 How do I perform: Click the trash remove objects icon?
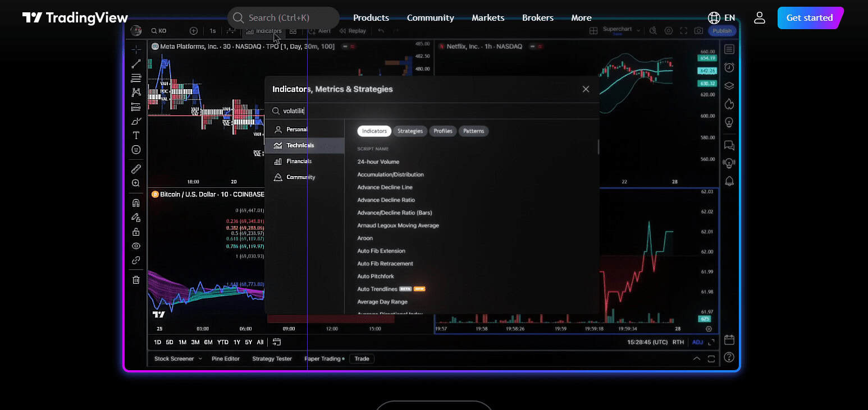pos(136,280)
